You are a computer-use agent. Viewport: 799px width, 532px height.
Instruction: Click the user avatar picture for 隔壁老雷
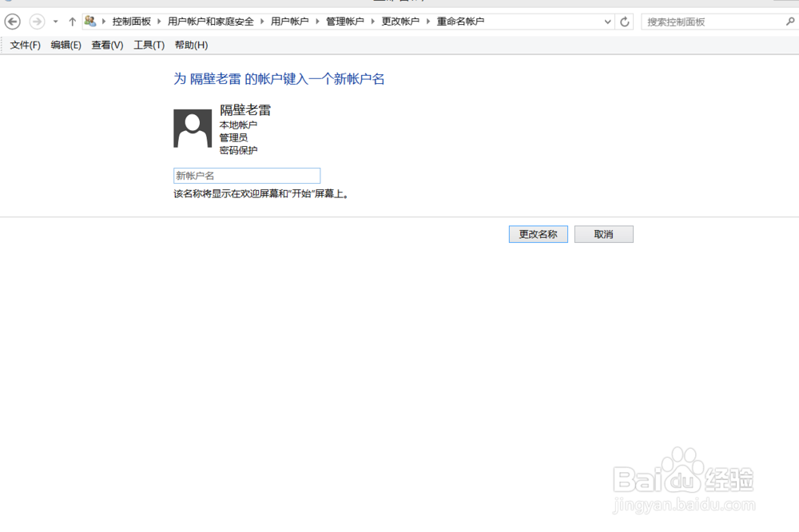point(192,127)
